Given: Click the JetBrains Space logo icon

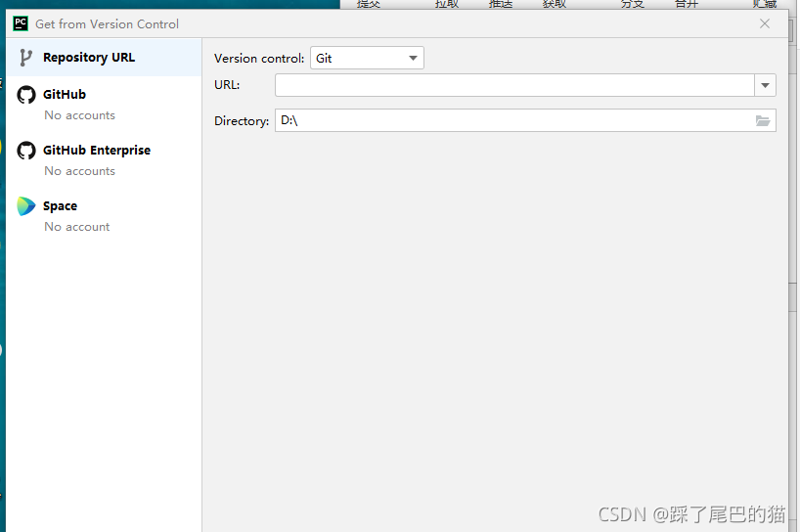Looking at the screenshot, I should point(26,206).
